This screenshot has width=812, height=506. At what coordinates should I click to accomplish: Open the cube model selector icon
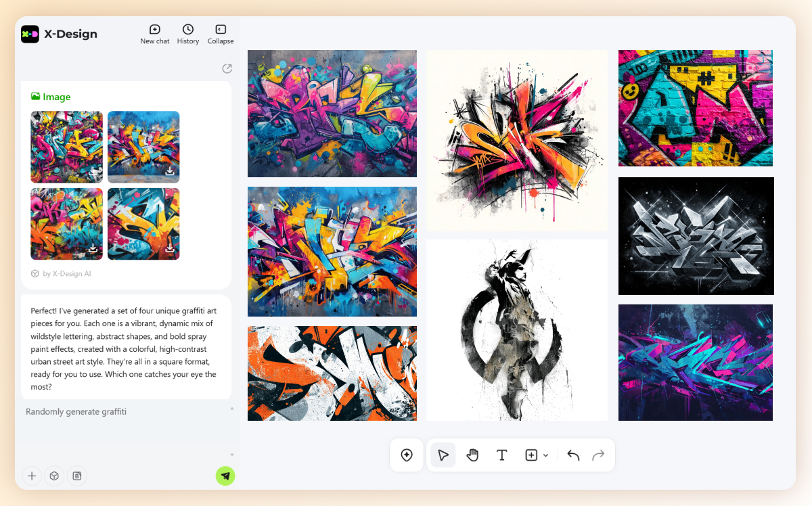point(54,476)
